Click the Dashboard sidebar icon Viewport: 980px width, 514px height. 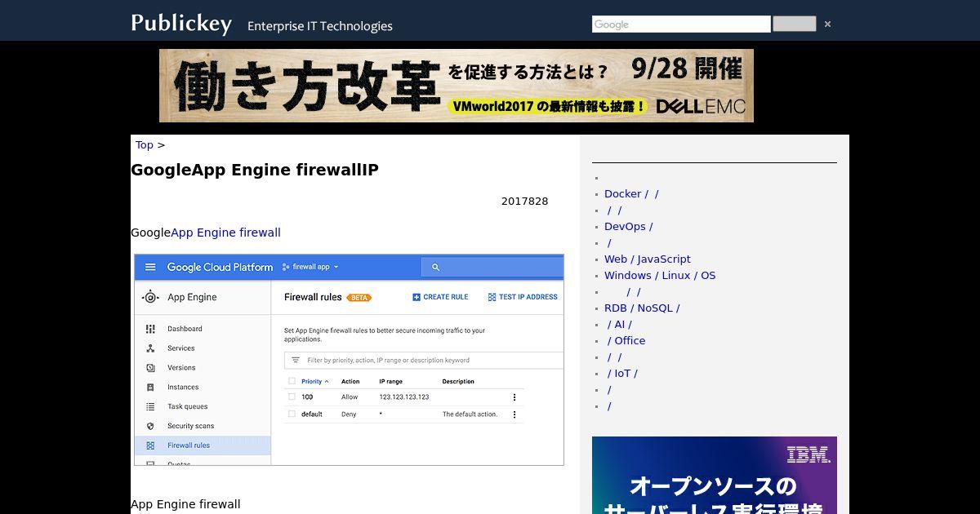pyautogui.click(x=150, y=329)
